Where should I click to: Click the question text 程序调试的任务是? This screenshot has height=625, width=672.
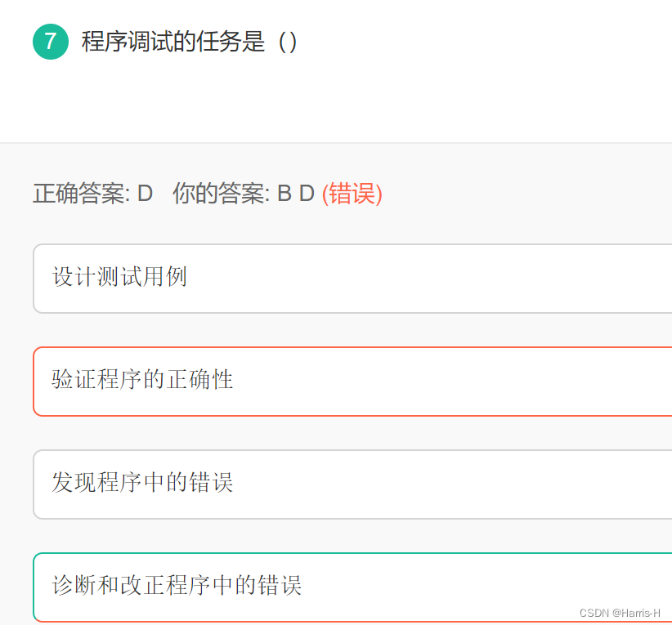point(173,42)
